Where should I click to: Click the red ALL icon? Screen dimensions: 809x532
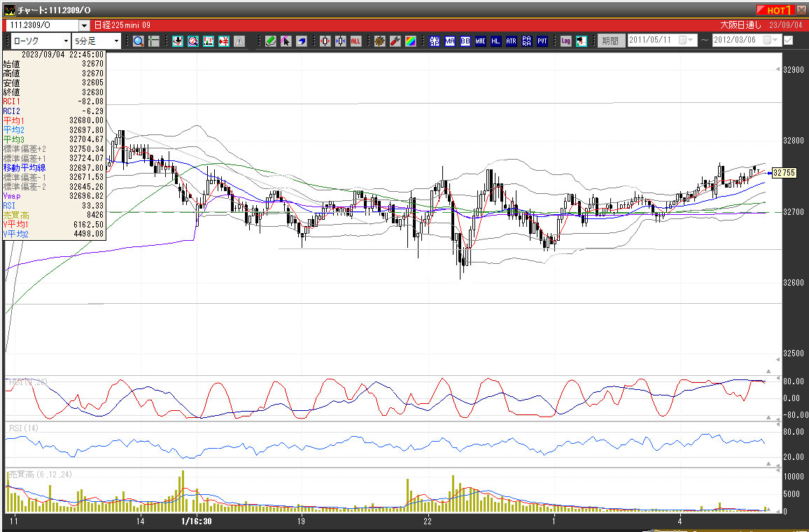coord(356,41)
